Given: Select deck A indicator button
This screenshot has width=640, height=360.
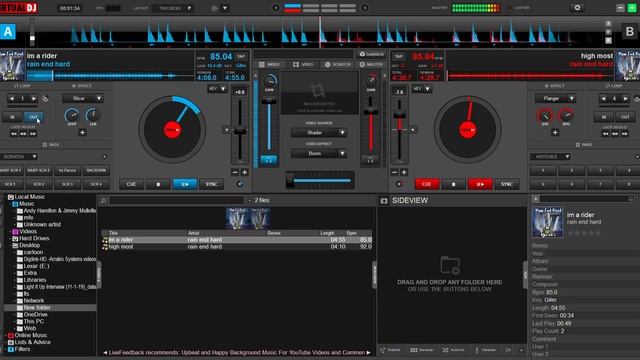Looking at the screenshot, I should pyautogui.click(x=8, y=31).
